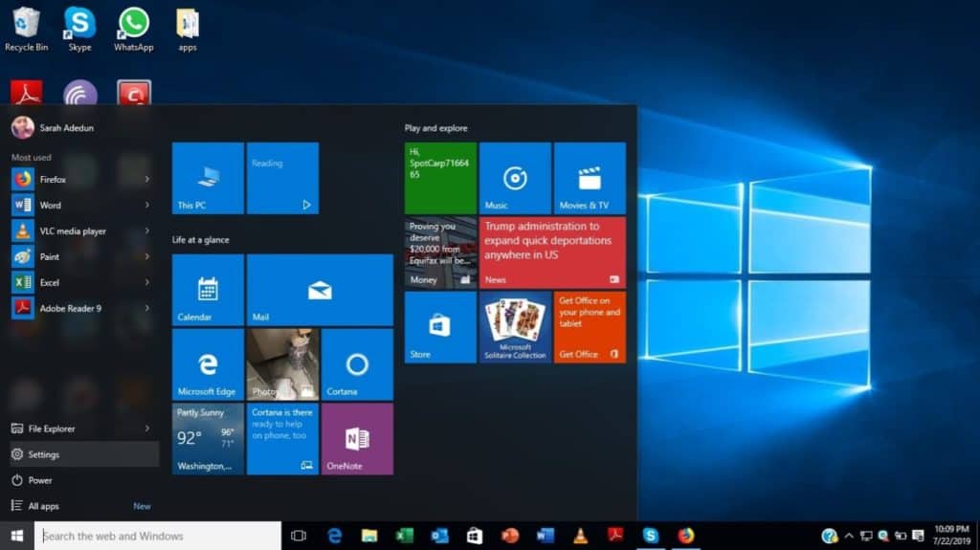Open Store from the taskbar
The height and width of the screenshot is (550, 980).
pos(475,536)
